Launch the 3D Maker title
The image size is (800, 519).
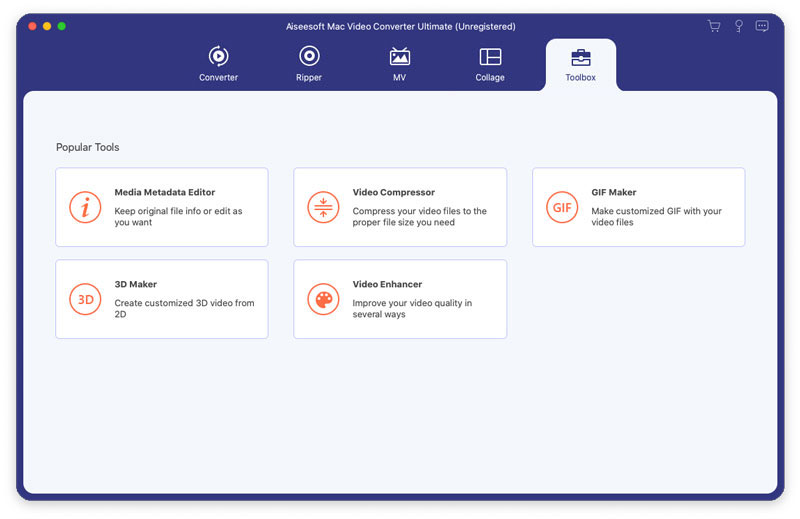(136, 284)
